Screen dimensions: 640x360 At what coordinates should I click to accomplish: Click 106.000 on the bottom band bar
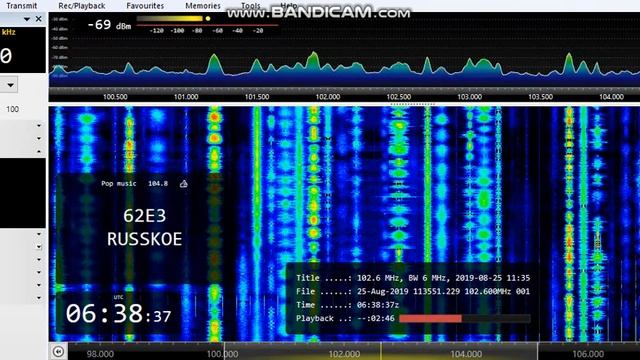coord(588,354)
